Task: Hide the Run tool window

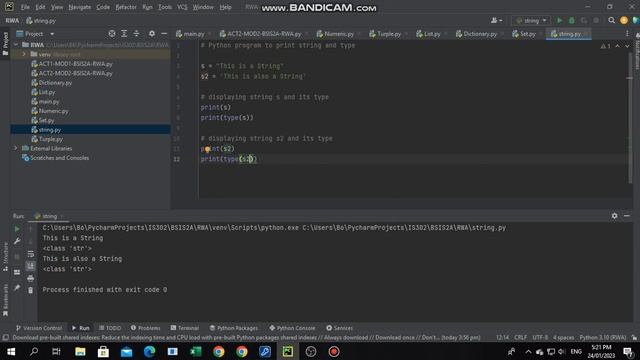Action: 627,216
